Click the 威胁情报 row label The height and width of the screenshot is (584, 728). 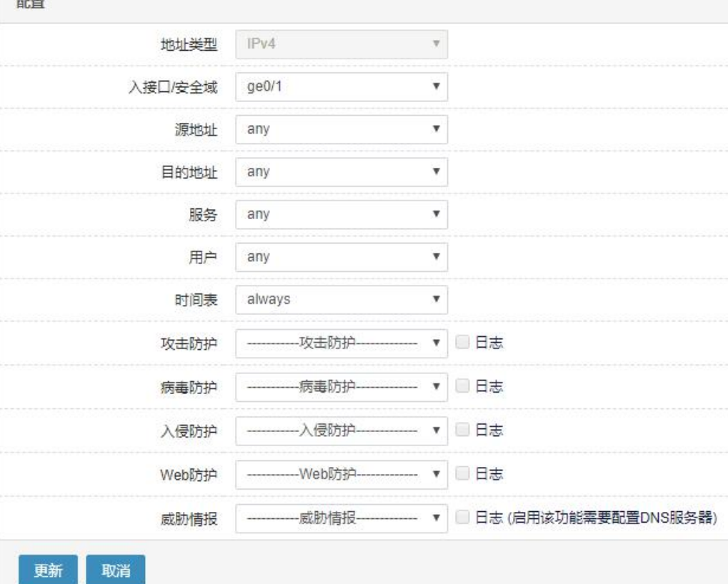pos(189,519)
